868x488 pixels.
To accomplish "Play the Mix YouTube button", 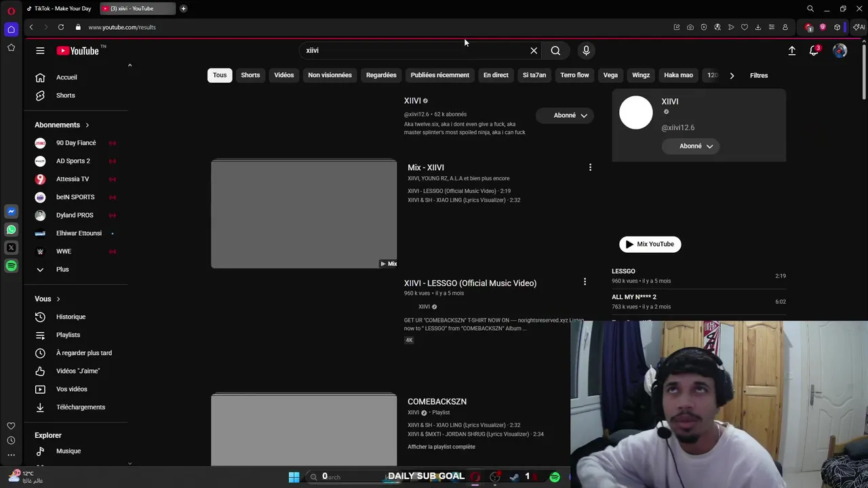I will pos(650,244).
